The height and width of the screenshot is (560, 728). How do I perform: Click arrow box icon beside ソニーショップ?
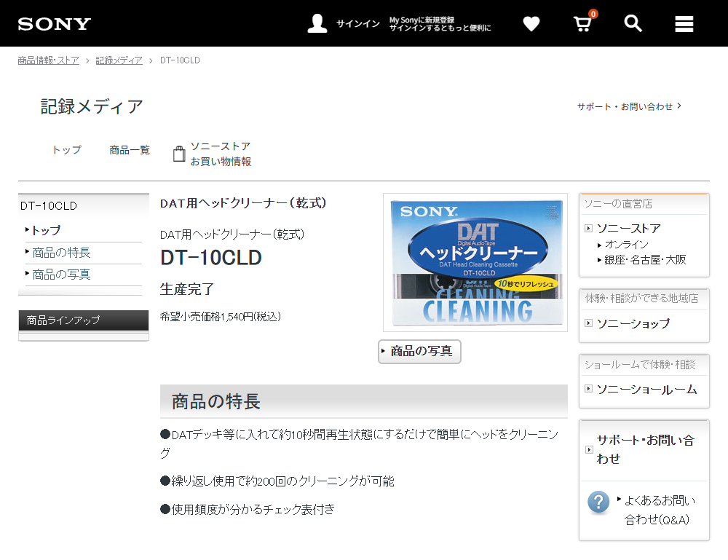[588, 323]
